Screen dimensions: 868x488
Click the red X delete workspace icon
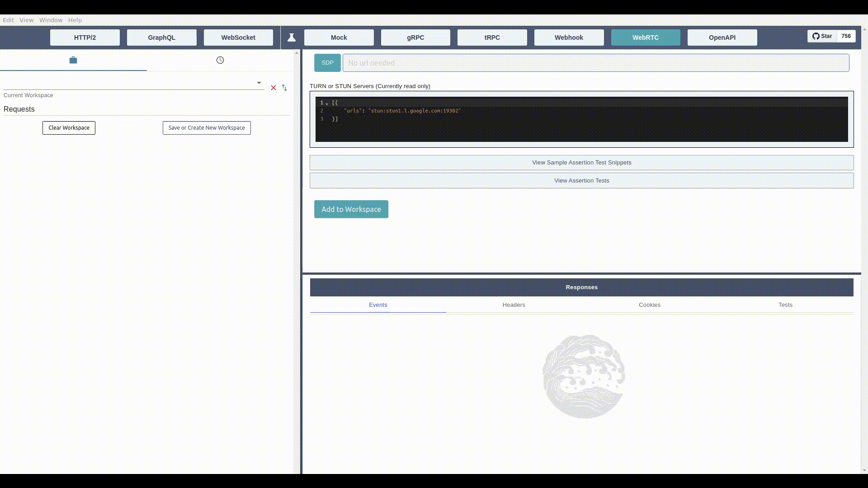coord(274,88)
